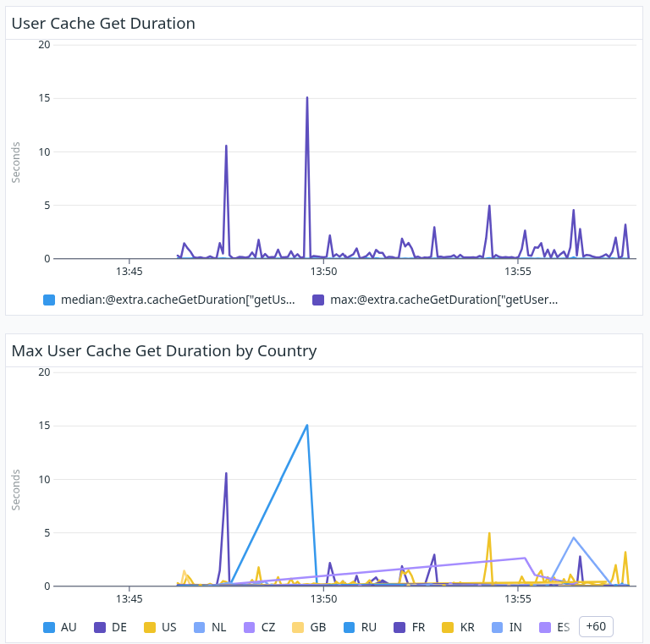Open the User Cache Get Duration title
Viewport: 650px width, 644px height.
[x=103, y=23]
